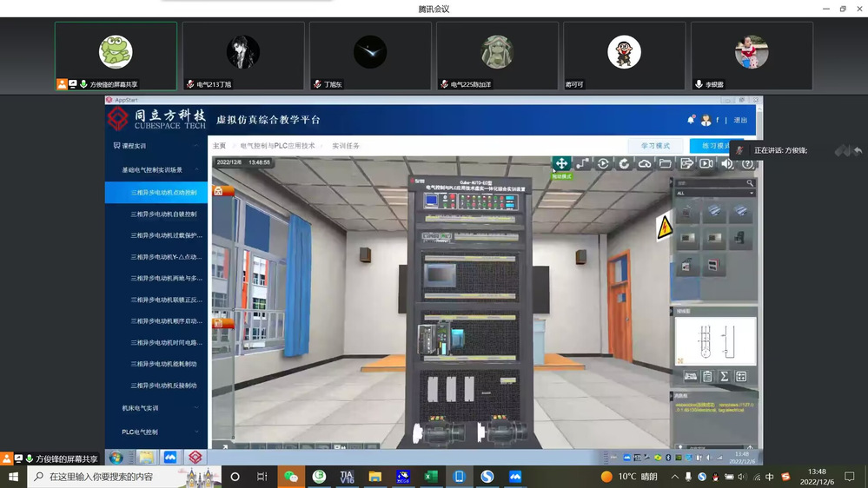Open the help question mark icon

pyautogui.click(x=747, y=163)
